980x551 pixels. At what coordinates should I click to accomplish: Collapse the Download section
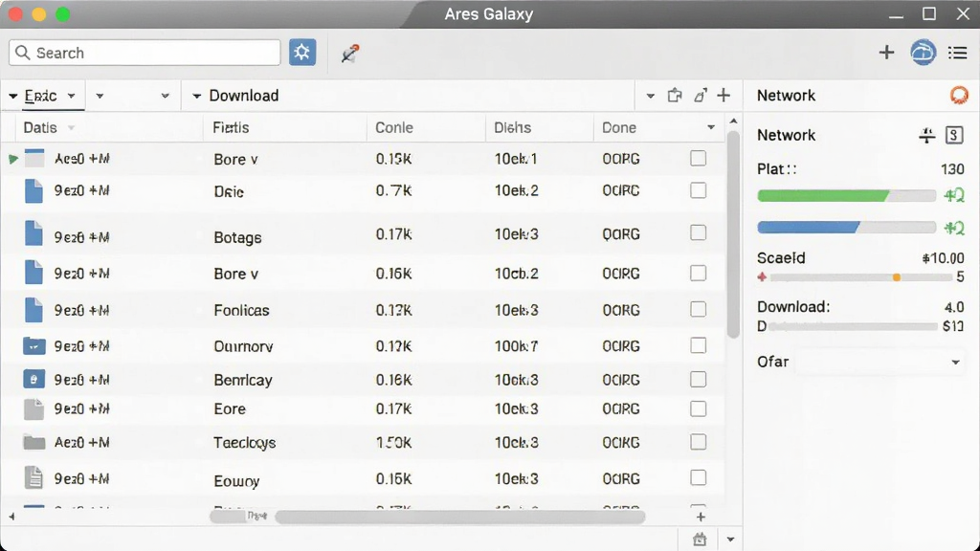point(196,97)
